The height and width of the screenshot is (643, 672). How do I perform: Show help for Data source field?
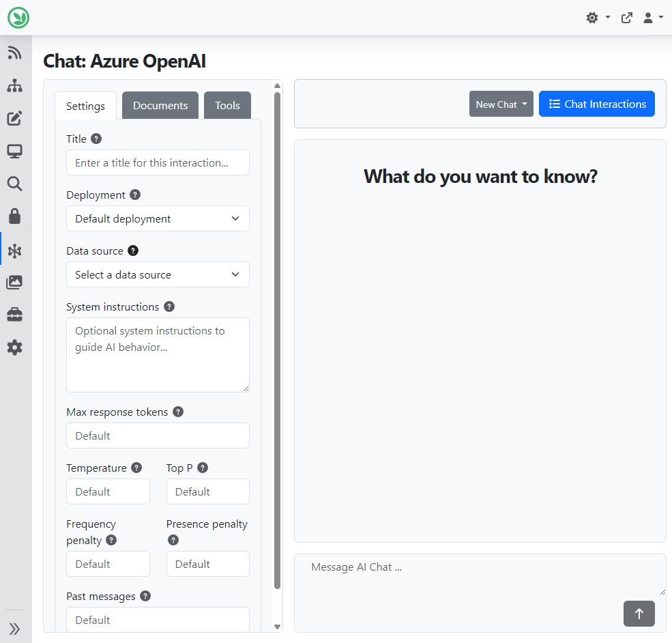click(133, 251)
